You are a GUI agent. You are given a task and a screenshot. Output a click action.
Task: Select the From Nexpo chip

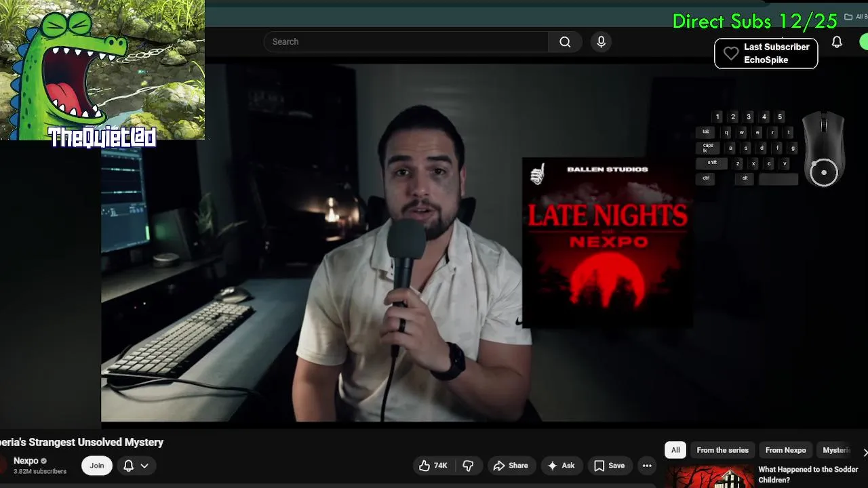[785, 450]
